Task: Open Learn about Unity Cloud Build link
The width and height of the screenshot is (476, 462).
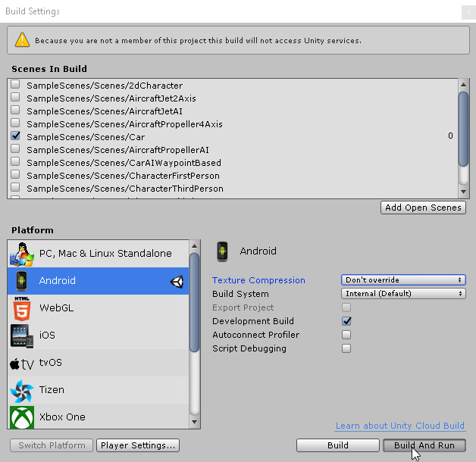Action: [400, 426]
